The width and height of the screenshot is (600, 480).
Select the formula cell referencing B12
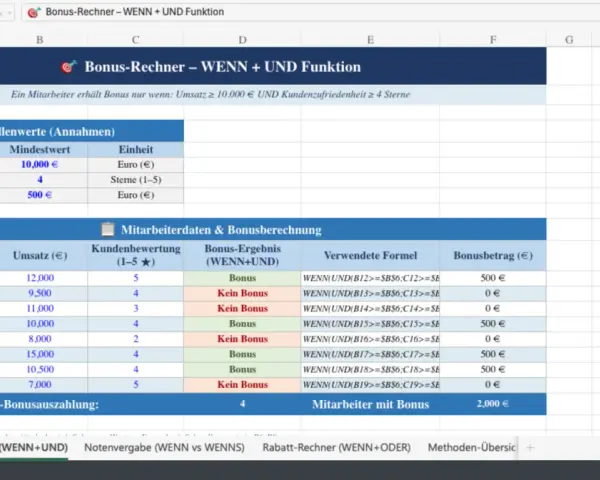click(370, 278)
